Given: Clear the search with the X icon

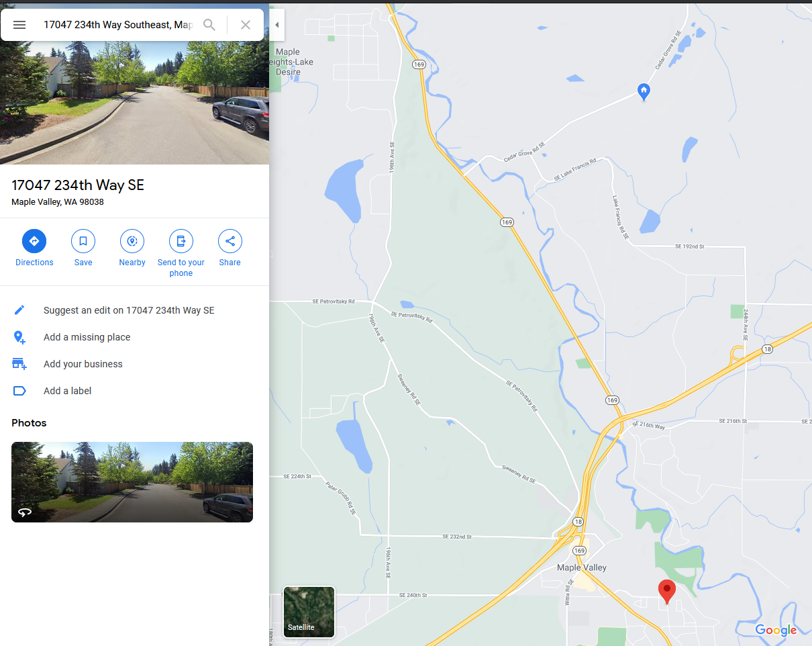Looking at the screenshot, I should [x=246, y=25].
